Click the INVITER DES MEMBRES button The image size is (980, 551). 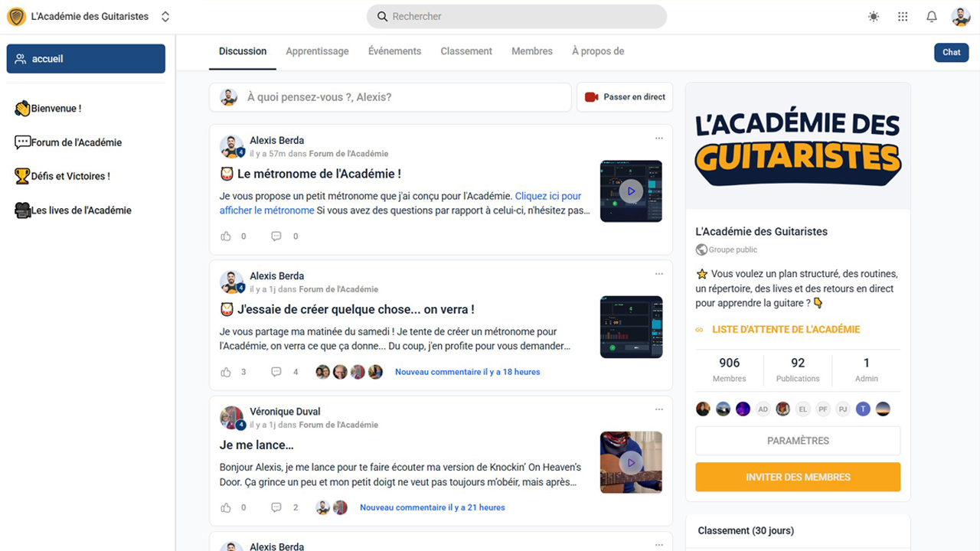pos(798,477)
